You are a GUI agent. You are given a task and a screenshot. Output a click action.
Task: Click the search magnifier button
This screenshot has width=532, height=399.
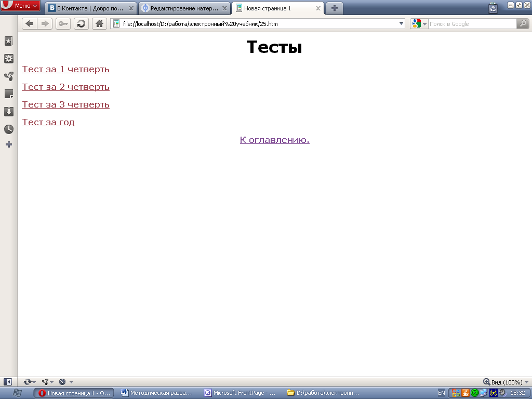coord(523,24)
